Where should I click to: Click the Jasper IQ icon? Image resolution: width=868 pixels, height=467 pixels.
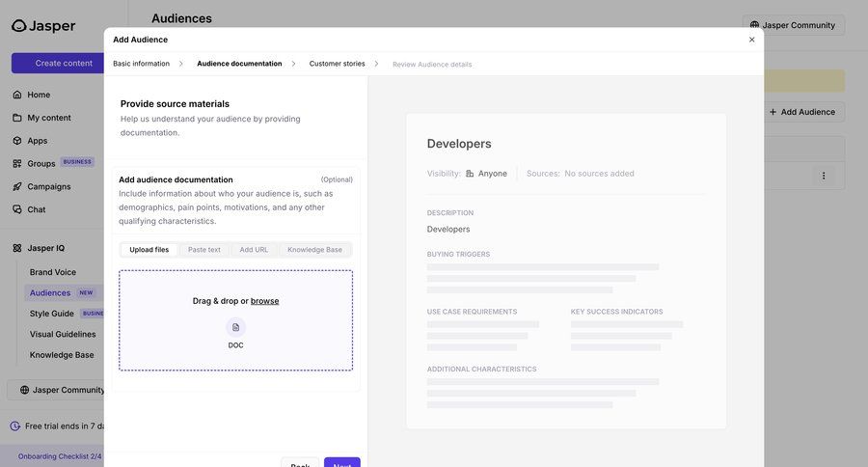pyautogui.click(x=17, y=248)
